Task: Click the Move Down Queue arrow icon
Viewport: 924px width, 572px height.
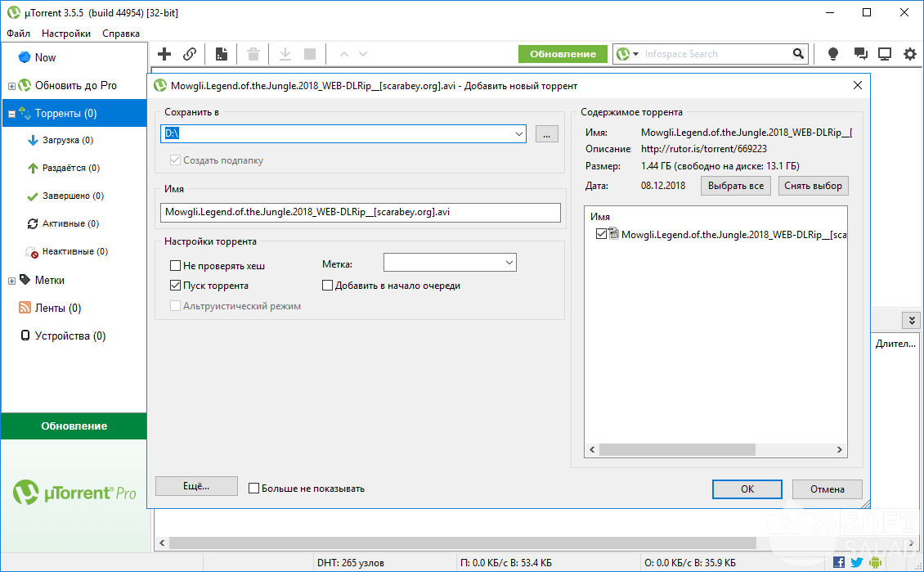Action: point(363,54)
